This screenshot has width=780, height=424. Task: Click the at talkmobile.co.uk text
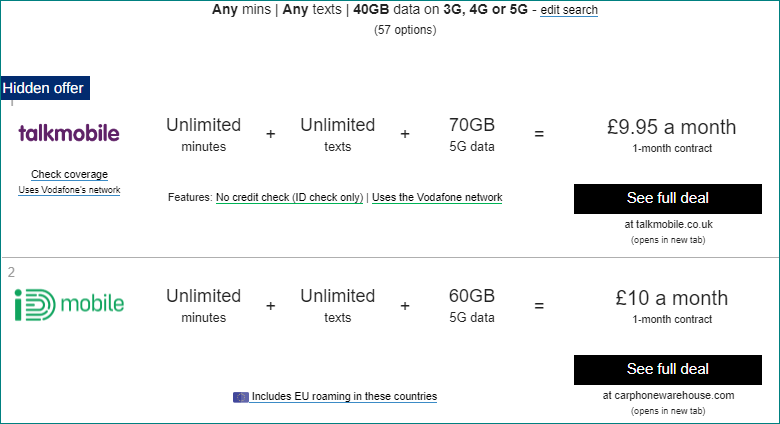670,224
